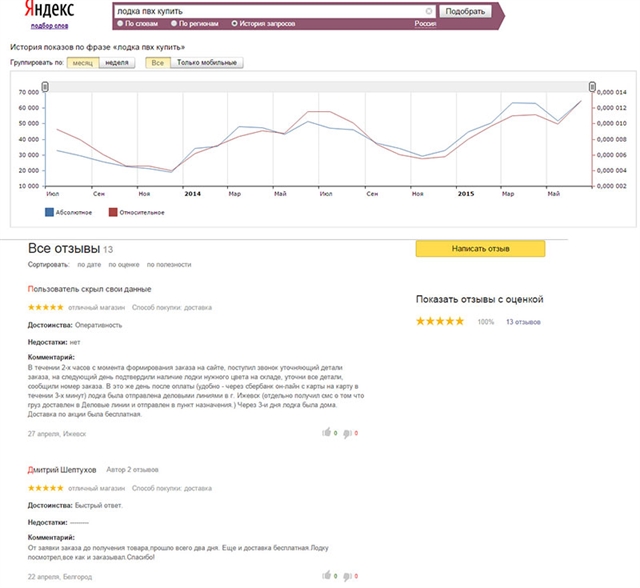The image size is (640, 588).
Task: Click the yellow 'Написать отзыв' button
Action: (x=480, y=249)
